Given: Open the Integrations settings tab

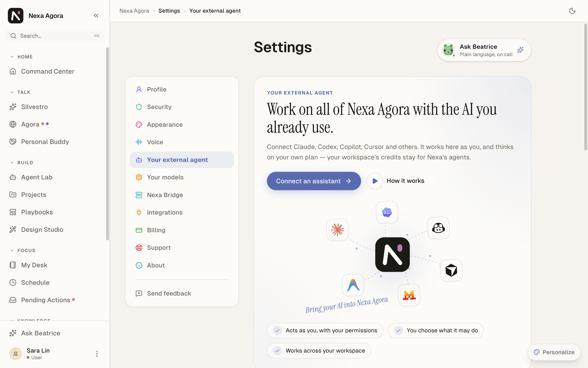Looking at the screenshot, I should (x=182, y=213).
